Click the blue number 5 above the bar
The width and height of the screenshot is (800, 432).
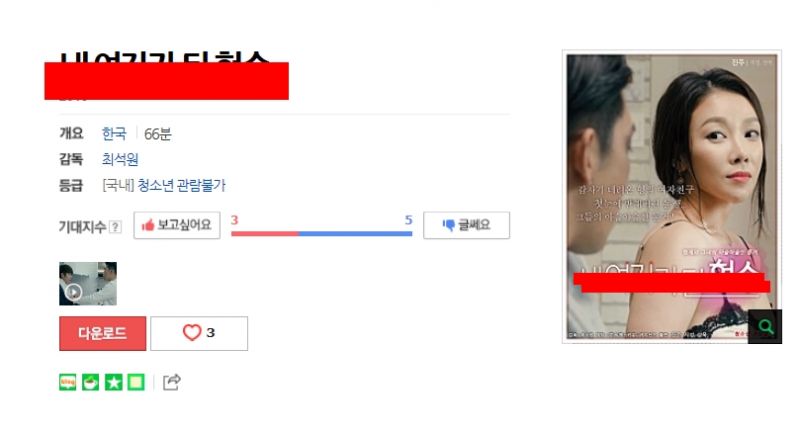pos(408,220)
